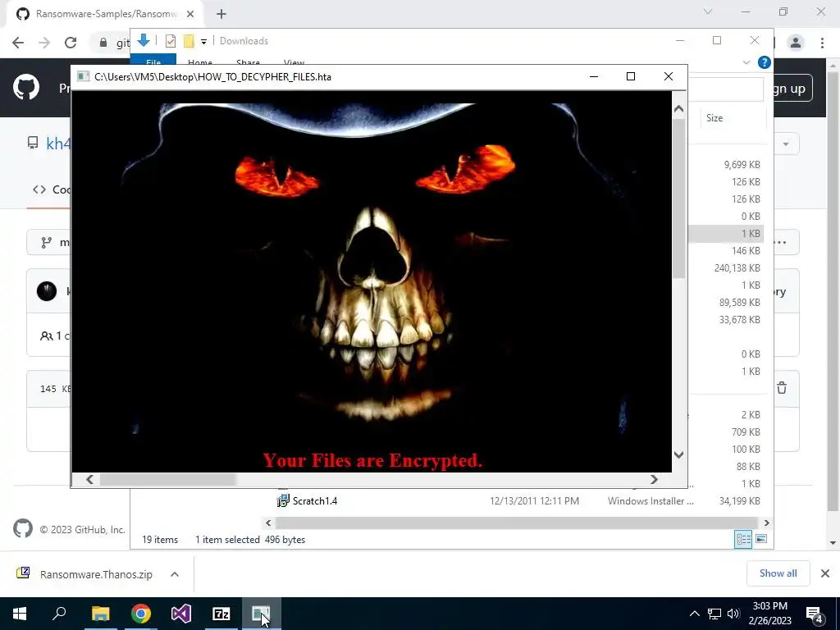Open Chrome profile avatar
This screenshot has width=840, height=630.
point(796,43)
